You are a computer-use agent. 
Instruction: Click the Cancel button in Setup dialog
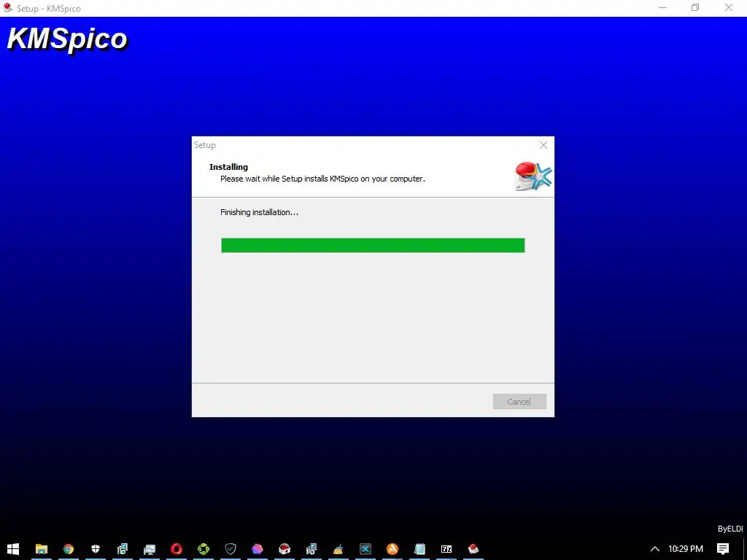click(519, 402)
